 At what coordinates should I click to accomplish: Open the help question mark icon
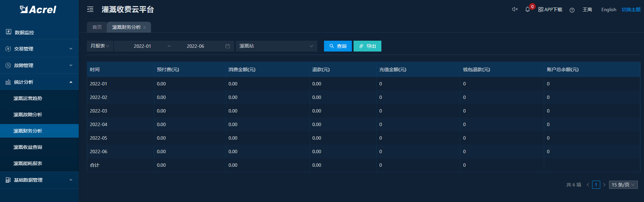(x=572, y=10)
